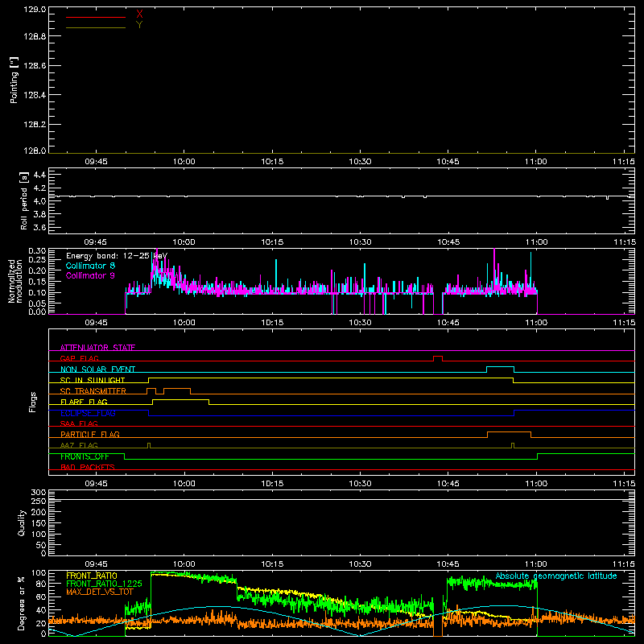Image resolution: width=644 pixels, height=644 pixels.
Task: Click the '11:15' tick label under Pointing panel
Action: (x=624, y=162)
